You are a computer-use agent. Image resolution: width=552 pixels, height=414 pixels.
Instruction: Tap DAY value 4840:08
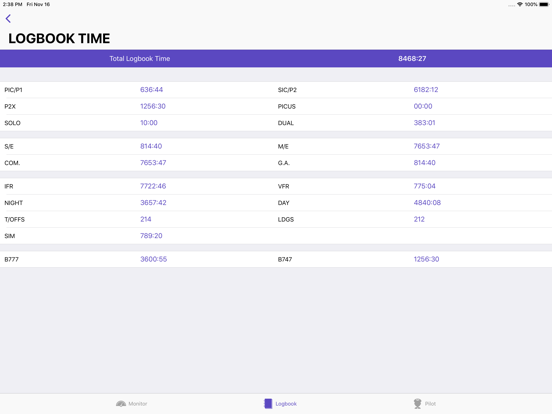tap(427, 203)
